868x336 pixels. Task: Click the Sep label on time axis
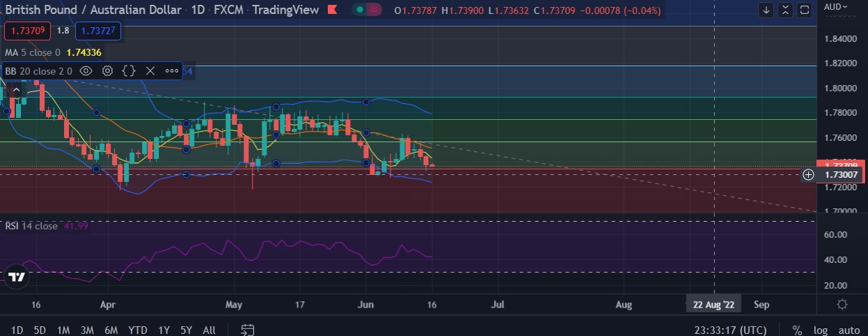tap(762, 305)
